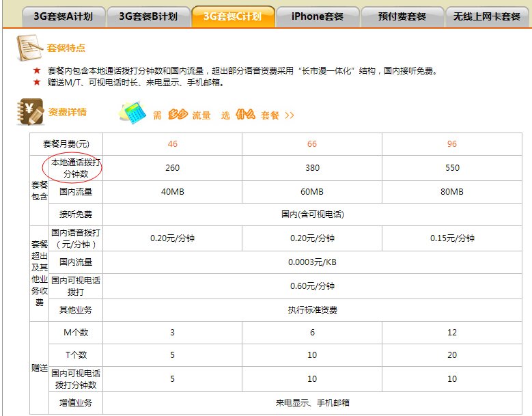The image size is (532, 416).
Task: Click the 60MB data cell
Action: (312, 192)
